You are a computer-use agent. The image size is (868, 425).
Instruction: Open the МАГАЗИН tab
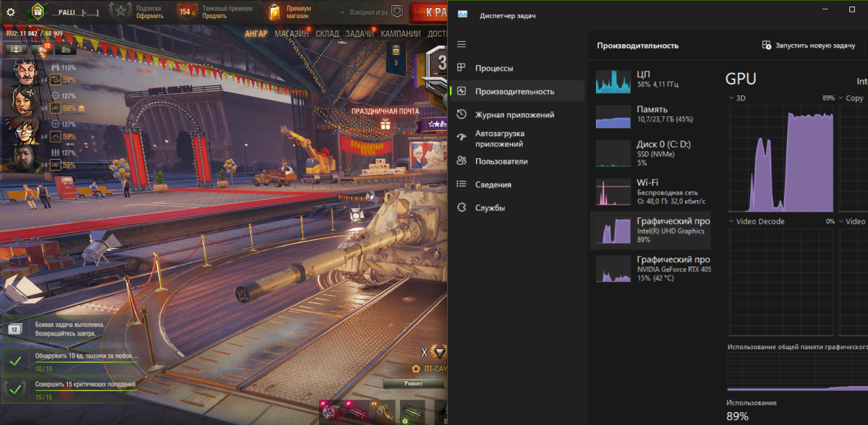click(x=292, y=33)
